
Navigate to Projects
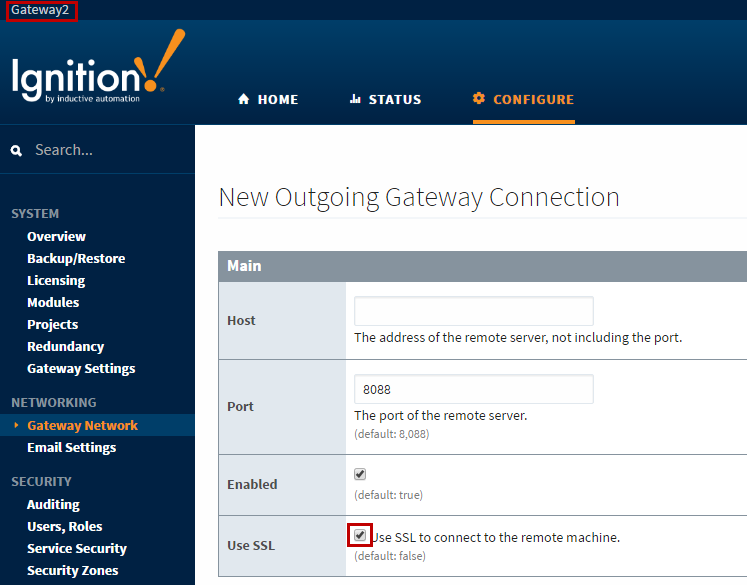tap(52, 325)
